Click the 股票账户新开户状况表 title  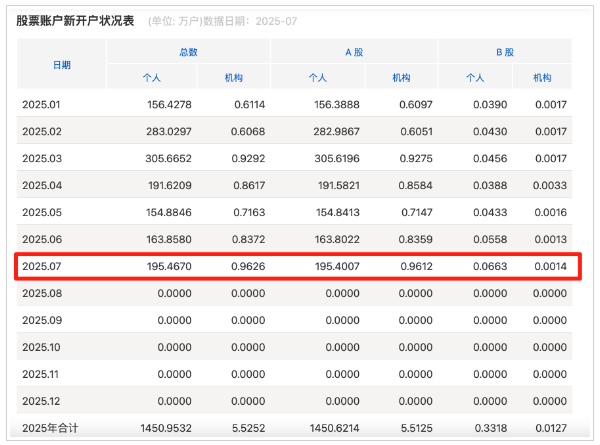point(75,20)
